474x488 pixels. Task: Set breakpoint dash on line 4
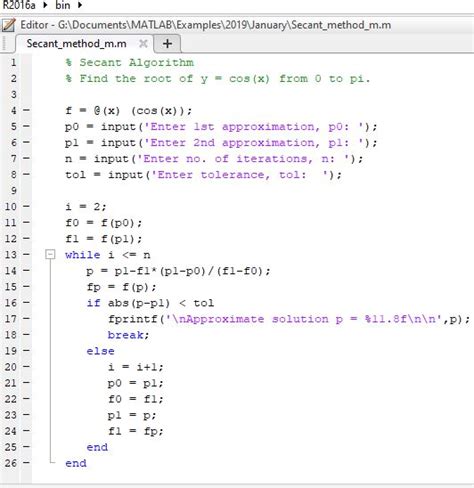pyautogui.click(x=26, y=110)
